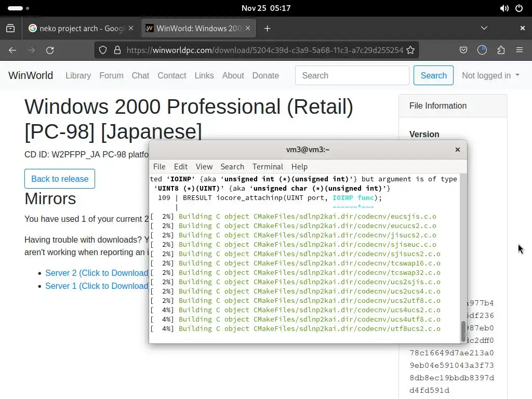Focus the WinWorld search field

pyautogui.click(x=352, y=75)
